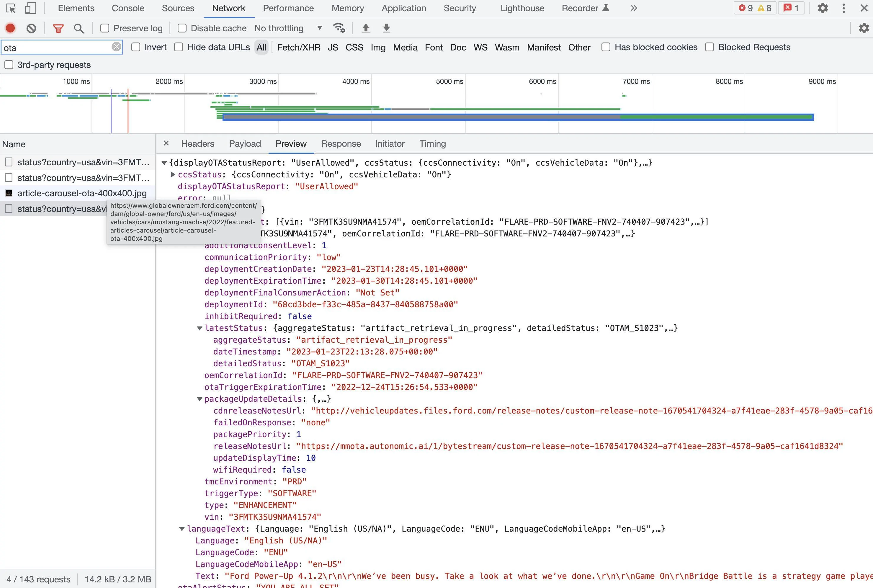Toggle the Invert filter checkbox
Screen dimensions: 873x588
136,47
